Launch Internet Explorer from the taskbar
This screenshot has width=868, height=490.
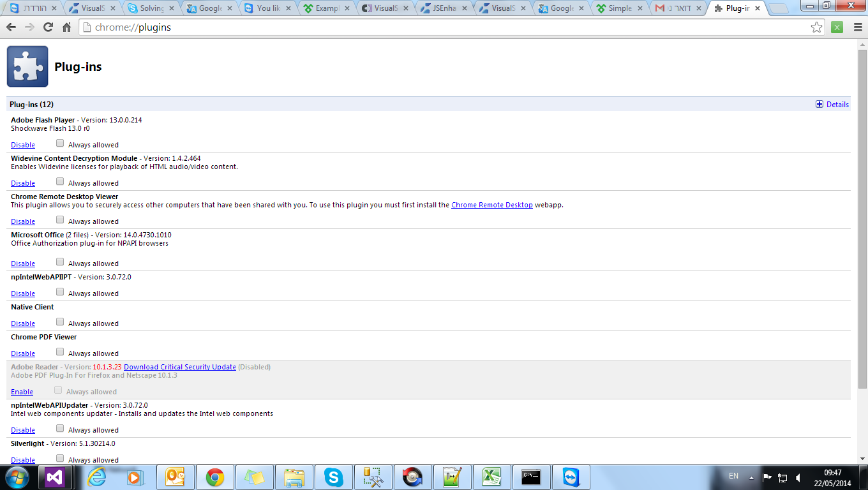(x=96, y=477)
